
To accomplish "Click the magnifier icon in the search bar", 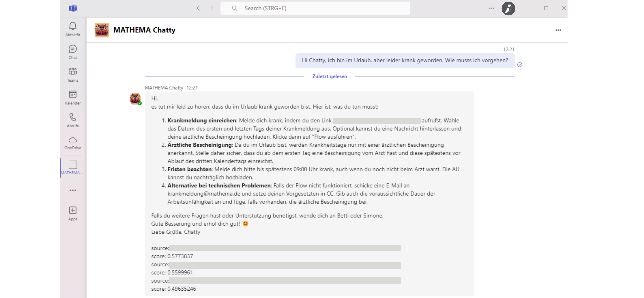I will (x=235, y=8).
